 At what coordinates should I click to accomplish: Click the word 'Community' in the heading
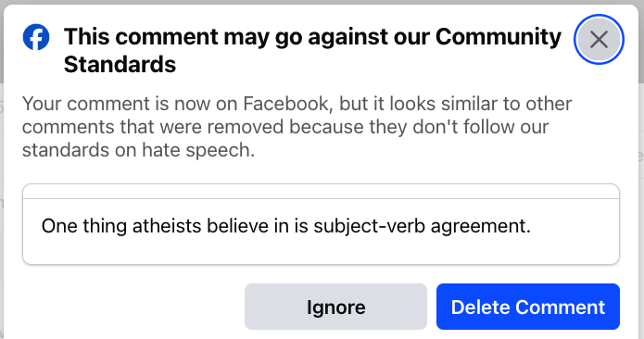[x=499, y=37]
